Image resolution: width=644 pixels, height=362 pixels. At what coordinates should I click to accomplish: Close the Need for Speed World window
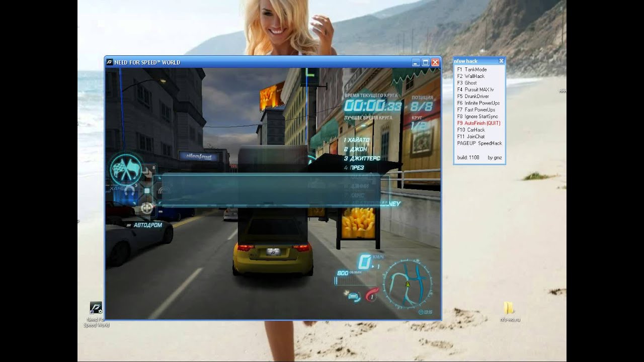pyautogui.click(x=435, y=62)
